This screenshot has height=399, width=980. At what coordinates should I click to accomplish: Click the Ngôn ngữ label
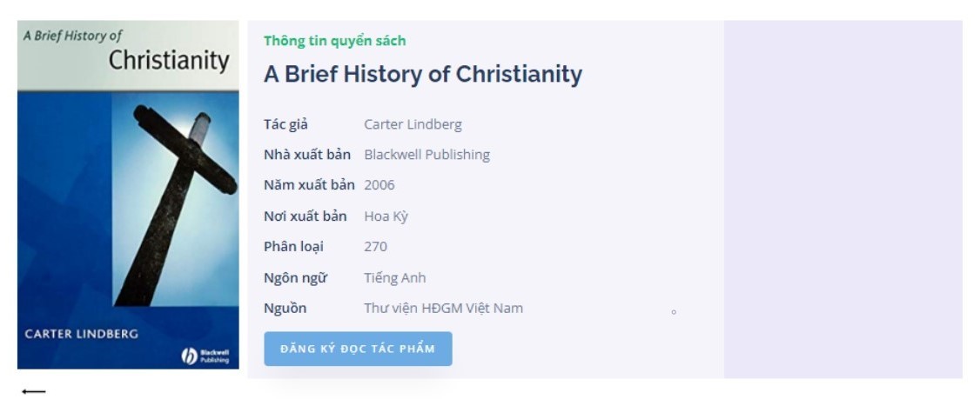pos(295,278)
